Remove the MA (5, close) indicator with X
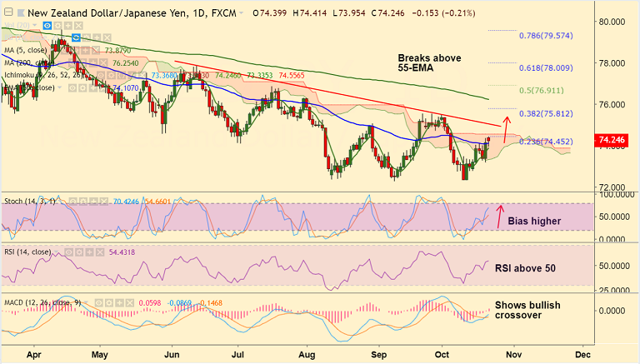The image size is (640, 364). pyautogui.click(x=96, y=50)
